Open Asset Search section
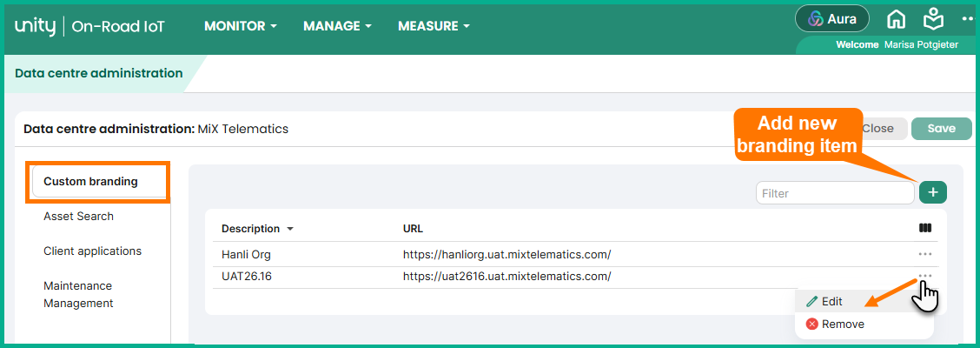The height and width of the screenshot is (348, 980). pos(79,217)
